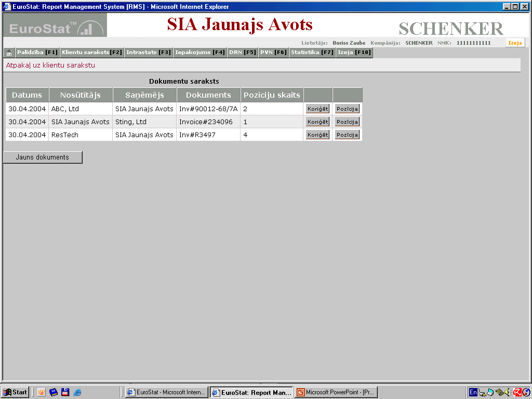The width and height of the screenshot is (532, 399).
Task: Open the Windows Start button
Action: tap(15, 392)
